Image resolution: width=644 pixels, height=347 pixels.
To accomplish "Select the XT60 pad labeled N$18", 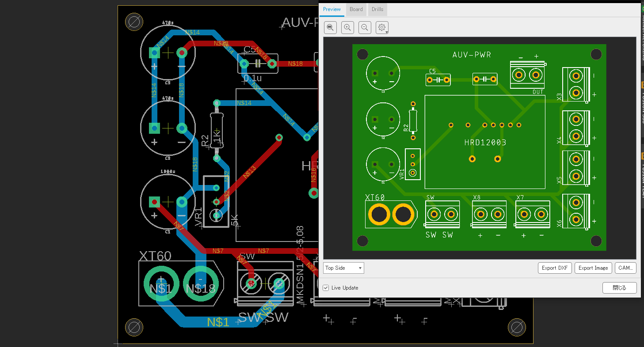I will click(200, 283).
